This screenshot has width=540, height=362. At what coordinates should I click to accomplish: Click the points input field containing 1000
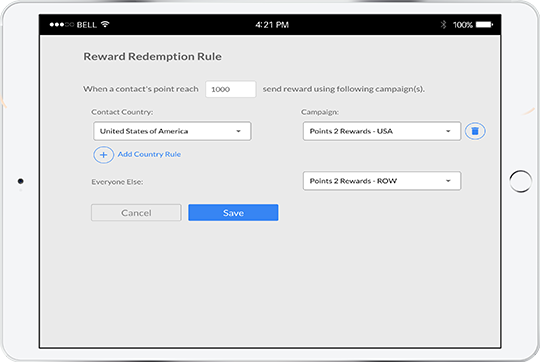click(231, 89)
